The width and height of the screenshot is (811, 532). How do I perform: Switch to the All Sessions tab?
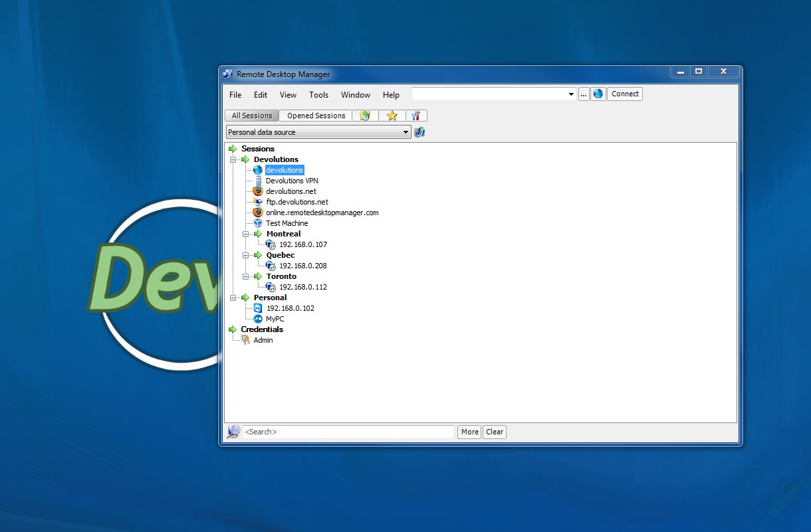252,116
